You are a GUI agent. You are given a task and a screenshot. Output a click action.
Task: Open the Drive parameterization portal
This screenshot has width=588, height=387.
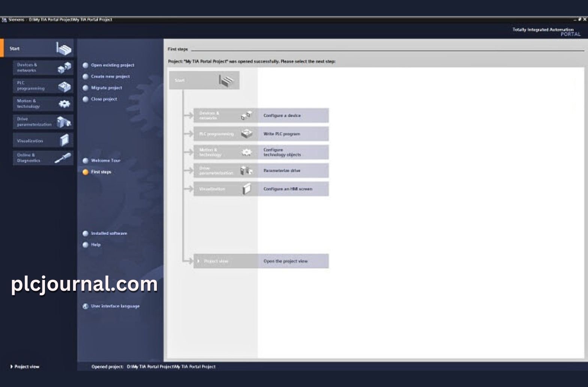(43, 122)
